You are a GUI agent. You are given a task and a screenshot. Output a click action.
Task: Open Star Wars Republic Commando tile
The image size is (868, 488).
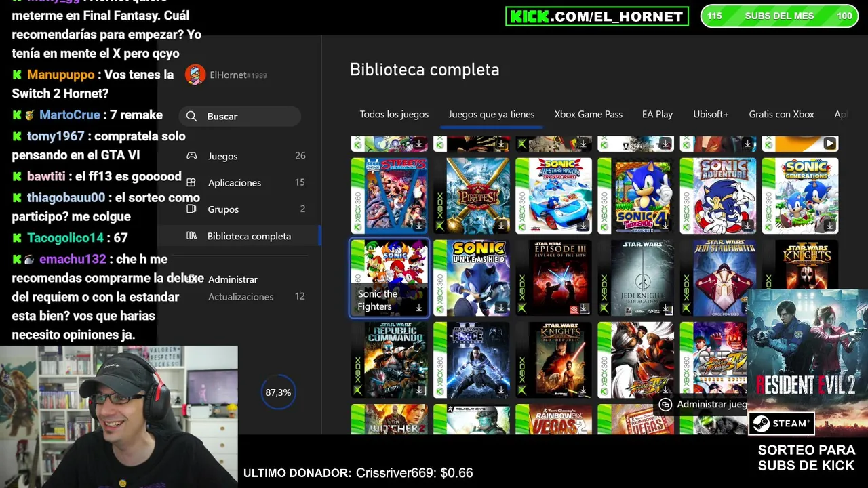[x=389, y=360]
